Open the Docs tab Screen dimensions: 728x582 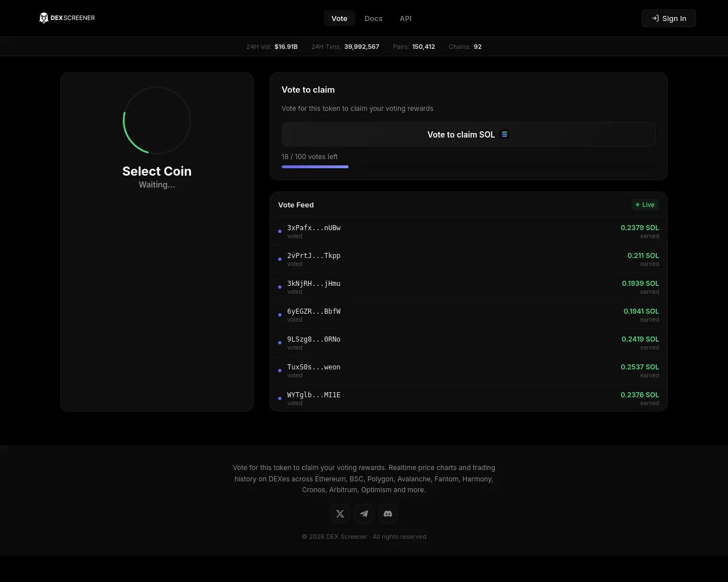click(374, 18)
